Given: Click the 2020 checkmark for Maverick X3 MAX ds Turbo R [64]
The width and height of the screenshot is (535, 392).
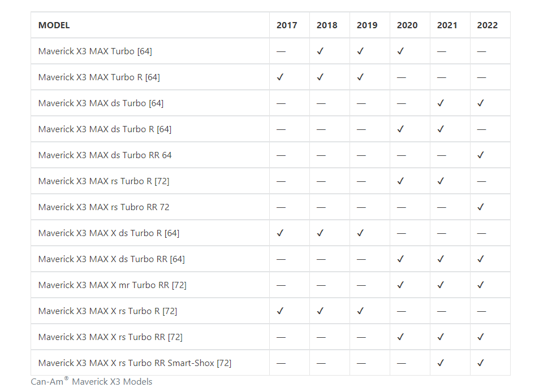Looking at the screenshot, I should tap(400, 129).
